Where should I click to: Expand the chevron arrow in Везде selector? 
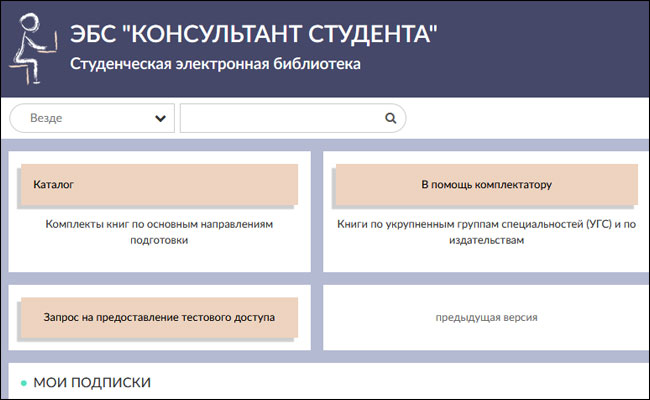click(x=160, y=118)
